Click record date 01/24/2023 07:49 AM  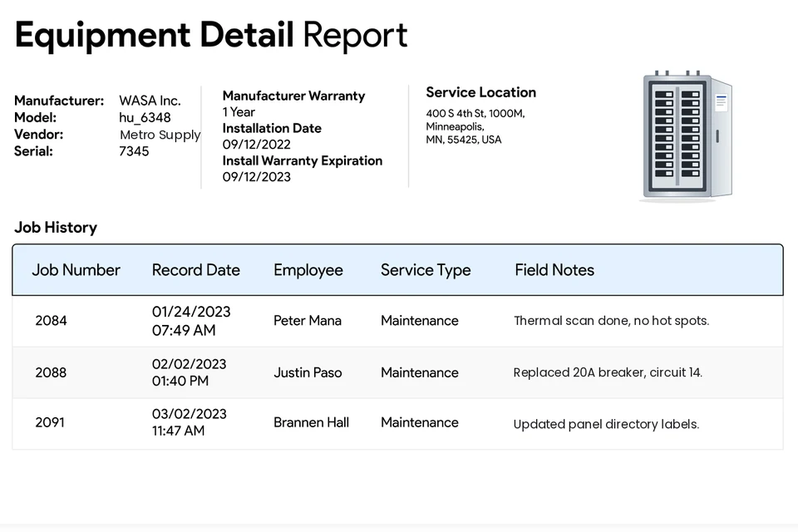click(191, 321)
